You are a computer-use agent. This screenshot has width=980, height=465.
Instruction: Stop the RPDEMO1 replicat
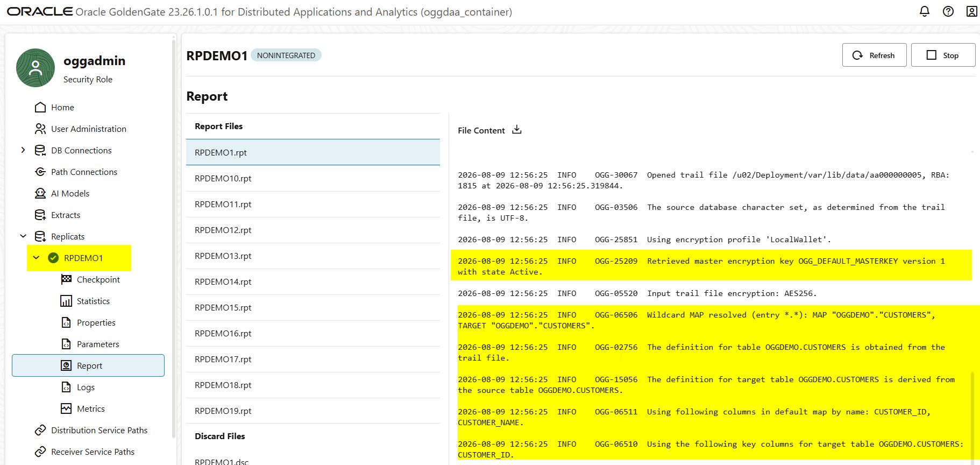point(943,55)
